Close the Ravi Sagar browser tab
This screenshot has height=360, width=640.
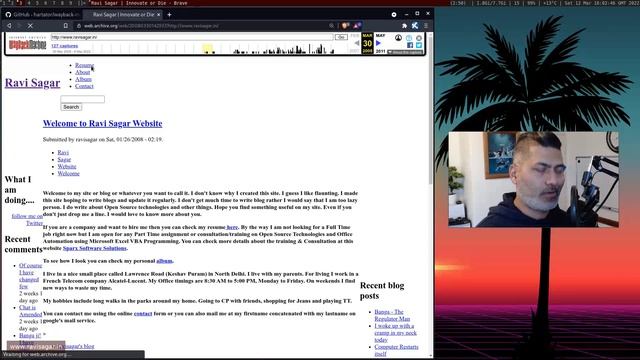(x=159, y=15)
